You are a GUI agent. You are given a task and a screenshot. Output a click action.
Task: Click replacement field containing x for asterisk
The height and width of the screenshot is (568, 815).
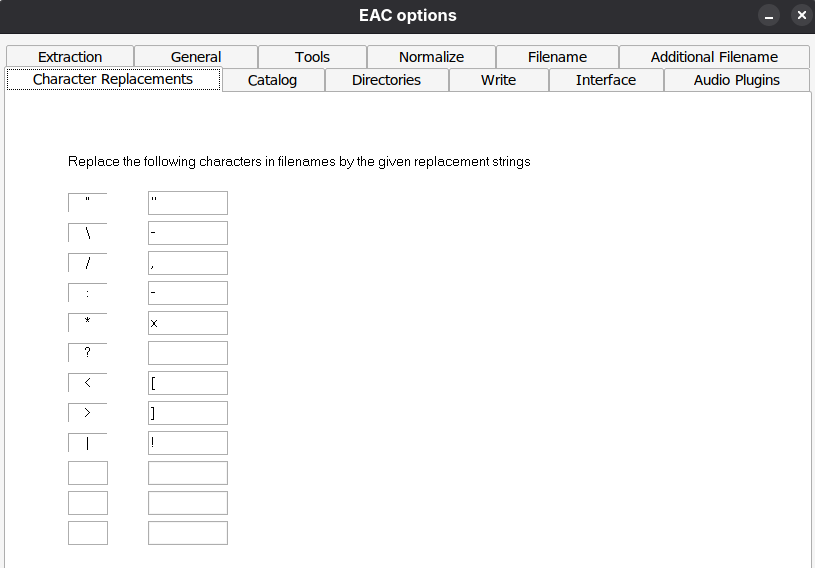click(188, 323)
